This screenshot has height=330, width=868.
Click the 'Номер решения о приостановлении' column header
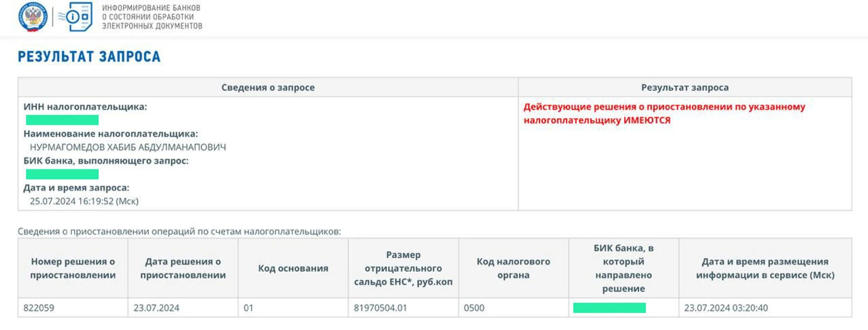[73, 268]
